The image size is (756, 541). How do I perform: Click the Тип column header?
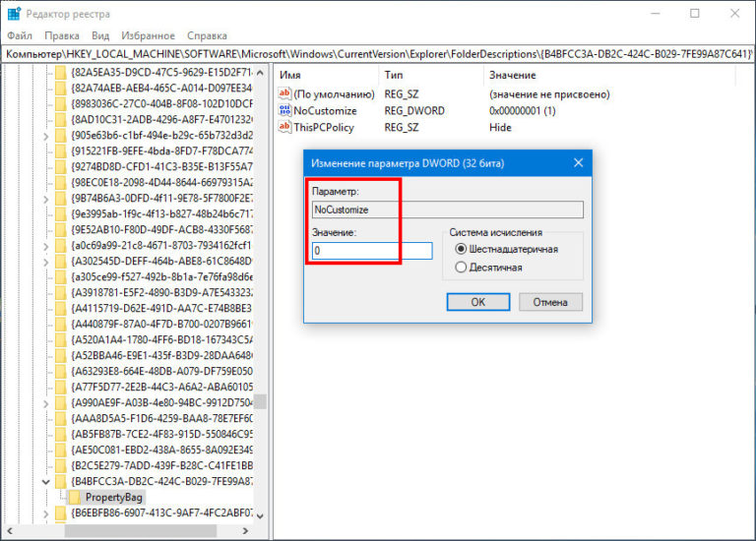(x=394, y=75)
